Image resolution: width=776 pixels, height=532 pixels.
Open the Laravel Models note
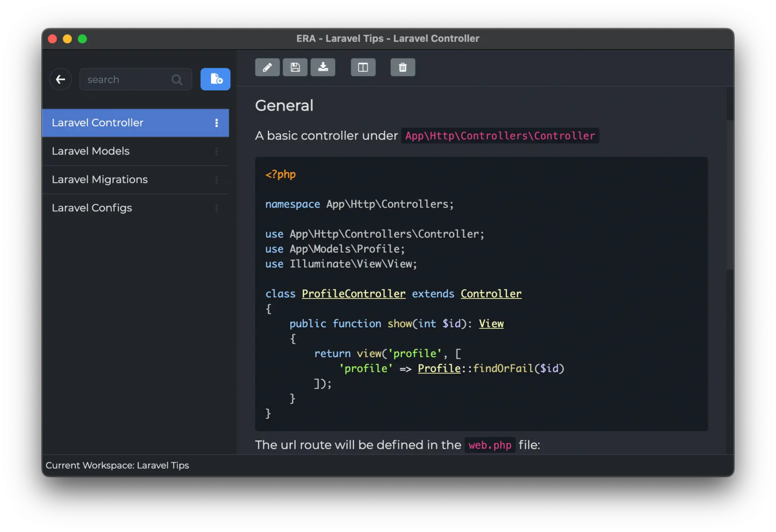(x=136, y=151)
